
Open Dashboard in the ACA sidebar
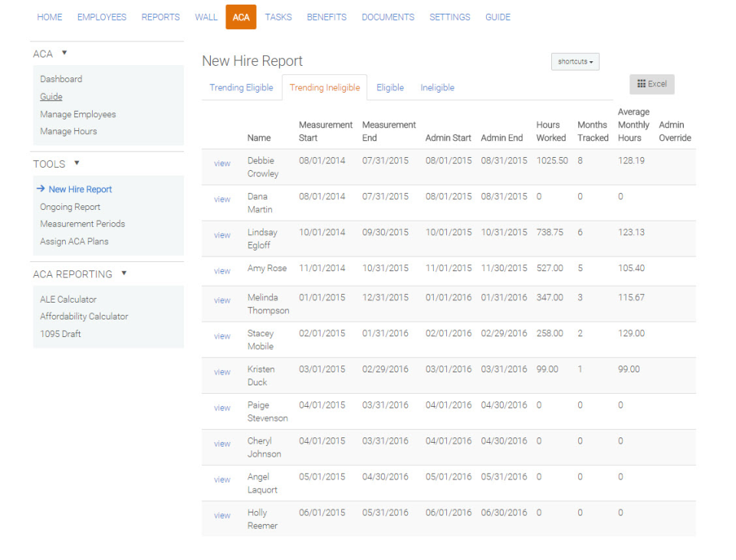pyautogui.click(x=61, y=79)
